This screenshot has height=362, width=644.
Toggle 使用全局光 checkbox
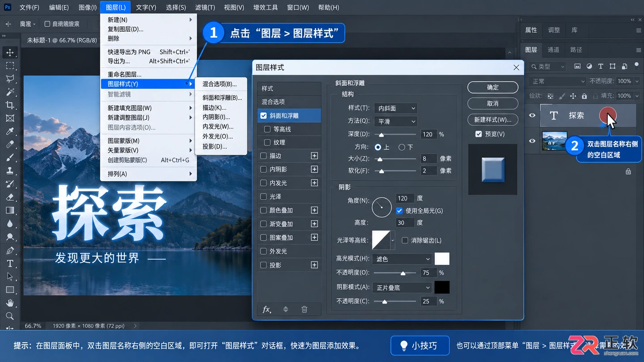click(399, 210)
